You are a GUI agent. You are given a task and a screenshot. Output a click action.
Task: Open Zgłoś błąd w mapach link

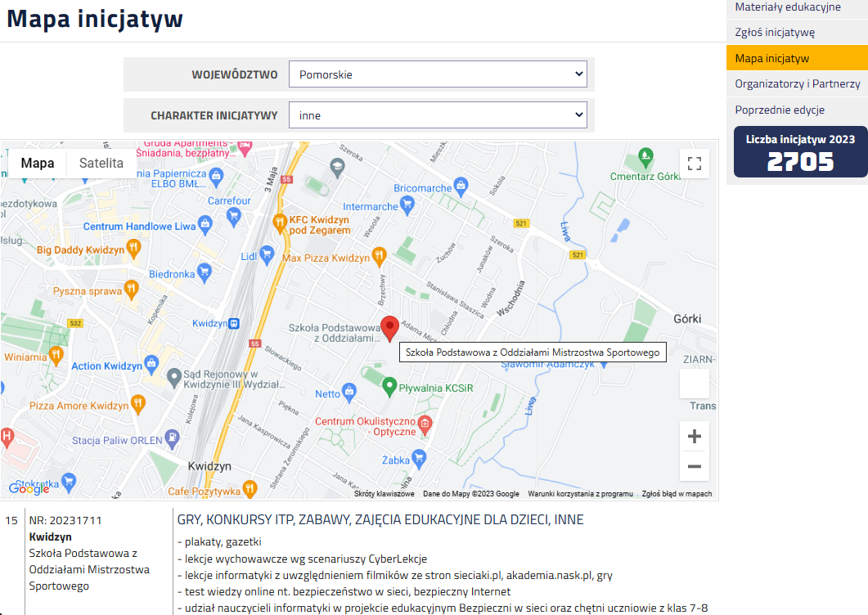(x=677, y=494)
